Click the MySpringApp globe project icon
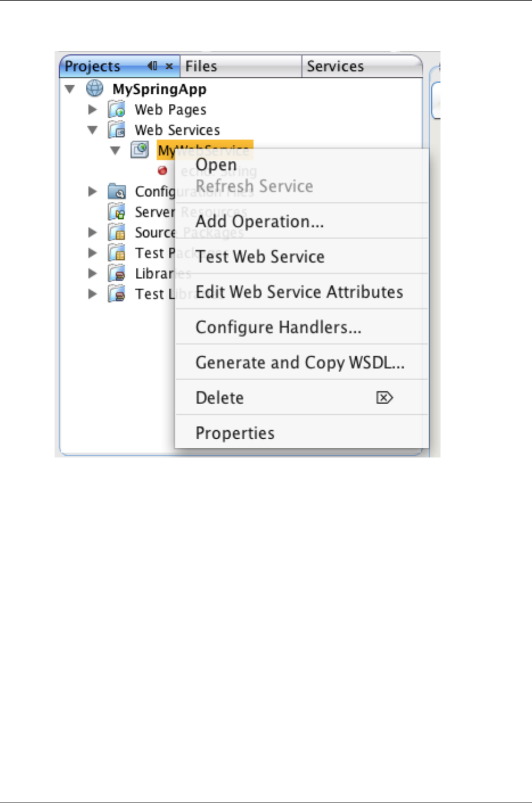 pyautogui.click(x=94, y=89)
